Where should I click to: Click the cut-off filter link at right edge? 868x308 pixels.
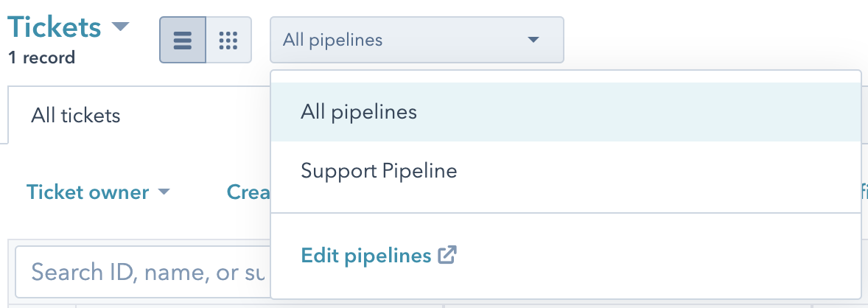[864, 193]
